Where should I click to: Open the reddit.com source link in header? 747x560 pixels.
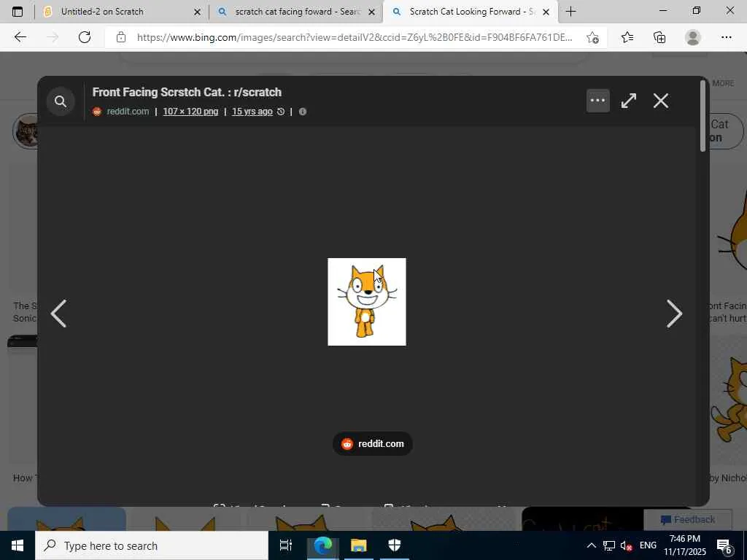[127, 112]
